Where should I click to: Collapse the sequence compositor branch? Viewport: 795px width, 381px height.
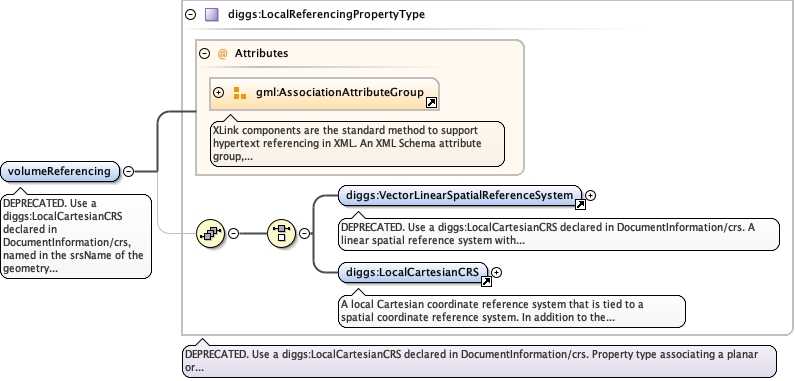pyautogui.click(x=233, y=233)
